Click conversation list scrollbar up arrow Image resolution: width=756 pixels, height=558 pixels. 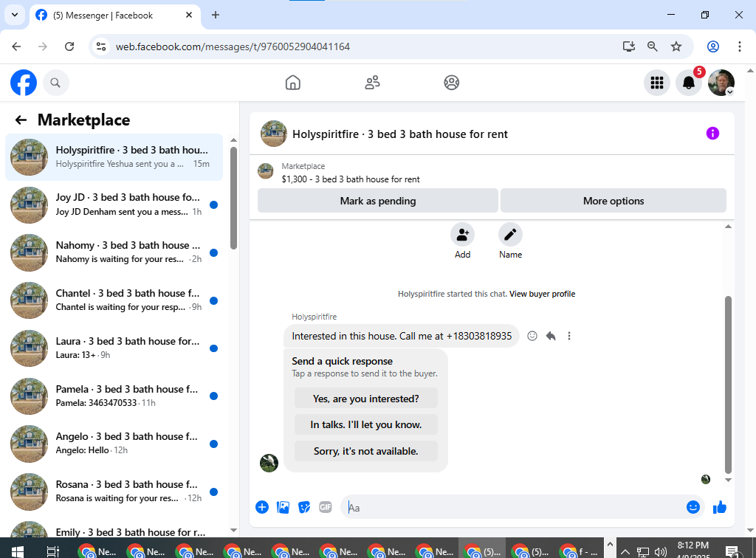tap(233, 140)
